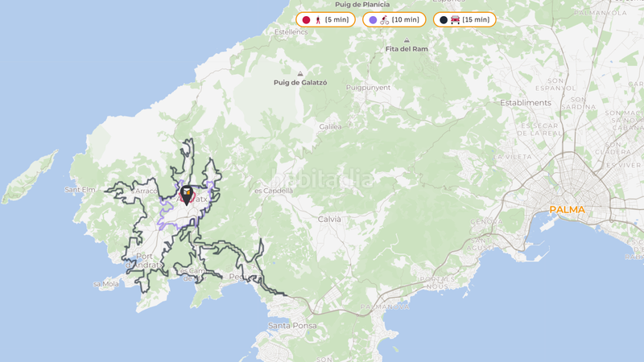644x362 pixels.
Task: Click the purple cycling-range color dot
Action: 373,19
